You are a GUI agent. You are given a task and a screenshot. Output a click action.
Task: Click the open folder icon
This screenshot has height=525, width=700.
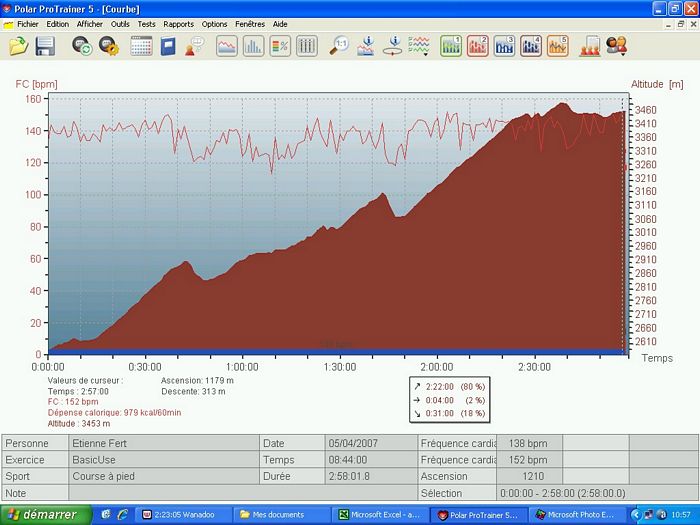[18, 46]
